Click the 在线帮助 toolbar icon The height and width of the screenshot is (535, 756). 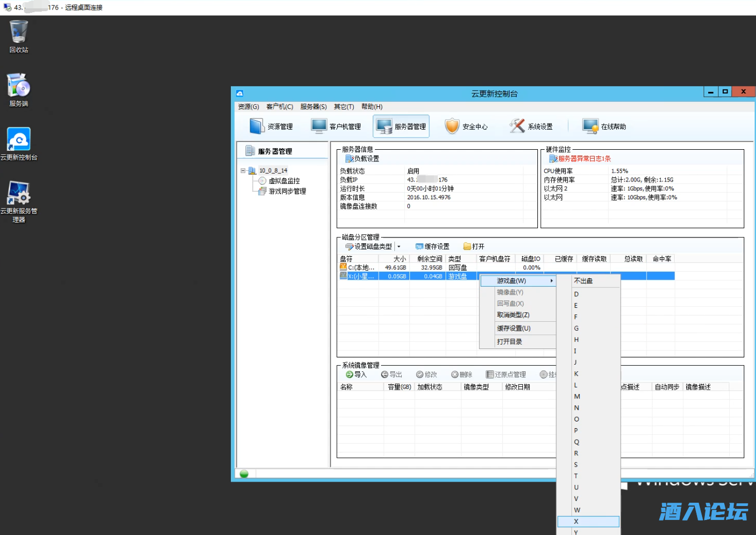(590, 126)
